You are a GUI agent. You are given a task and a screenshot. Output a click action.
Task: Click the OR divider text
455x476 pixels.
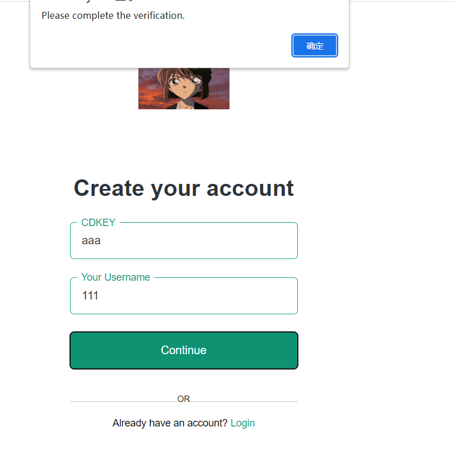pyautogui.click(x=183, y=399)
